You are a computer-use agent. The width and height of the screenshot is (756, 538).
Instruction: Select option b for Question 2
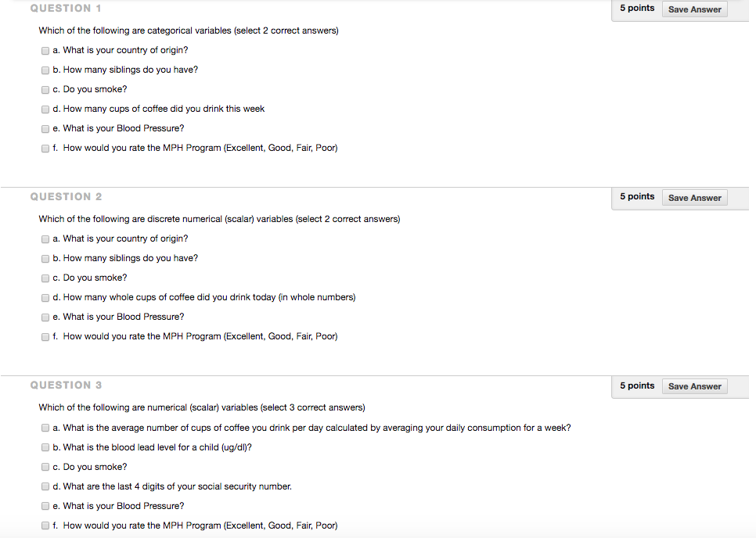point(45,258)
